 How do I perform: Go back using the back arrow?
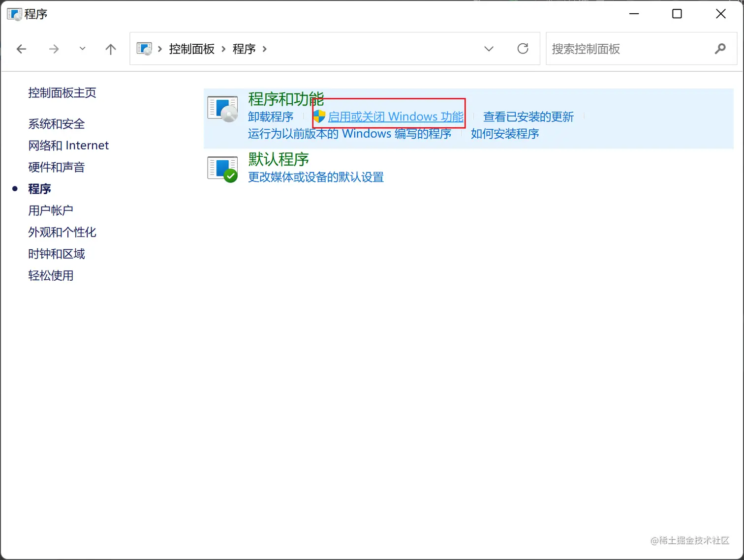click(22, 49)
